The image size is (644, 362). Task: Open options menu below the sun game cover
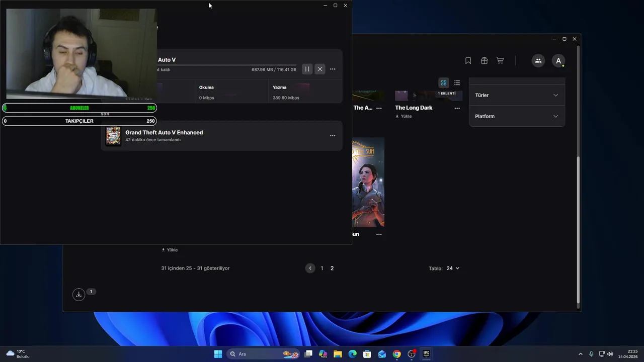379,234
